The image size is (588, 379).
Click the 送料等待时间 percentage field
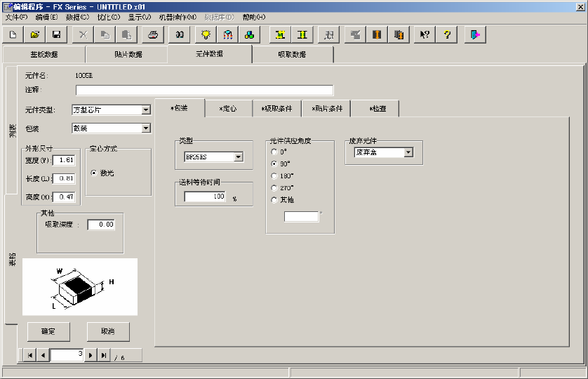(205, 197)
